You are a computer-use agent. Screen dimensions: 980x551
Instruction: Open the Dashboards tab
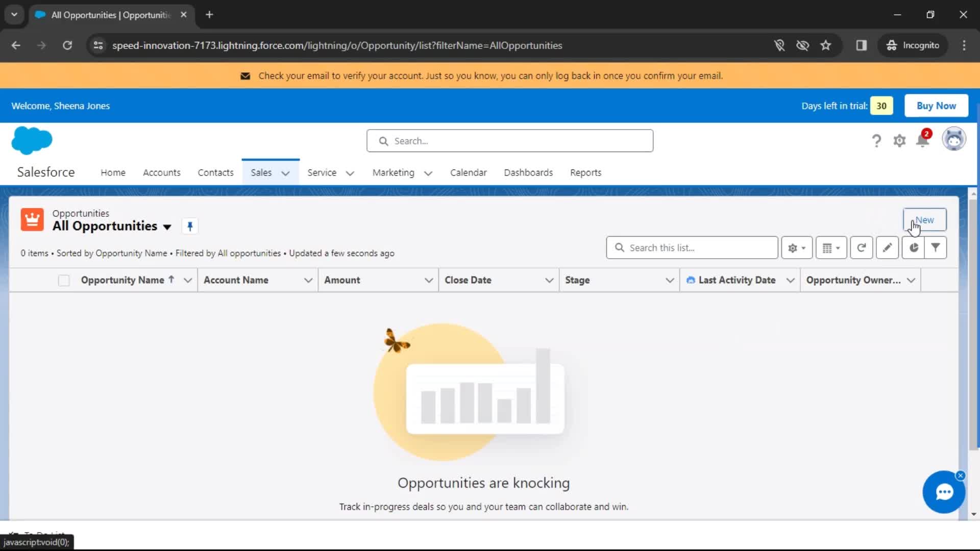point(528,172)
